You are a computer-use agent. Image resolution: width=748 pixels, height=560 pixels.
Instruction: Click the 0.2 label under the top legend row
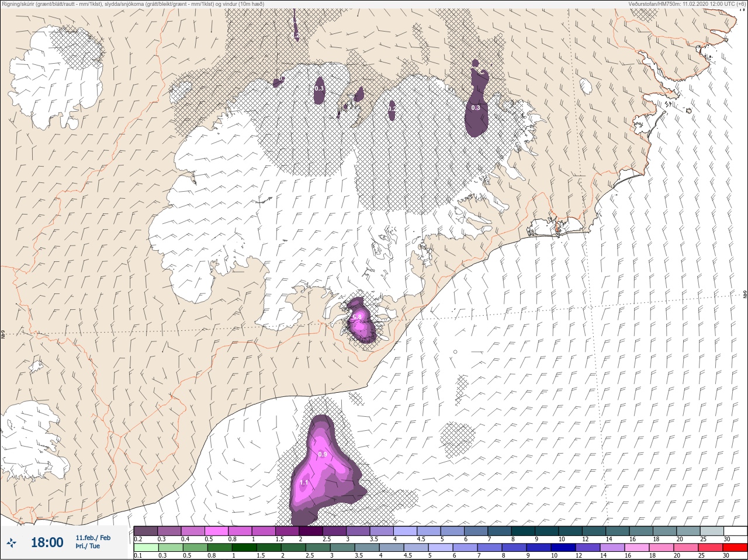coord(138,539)
